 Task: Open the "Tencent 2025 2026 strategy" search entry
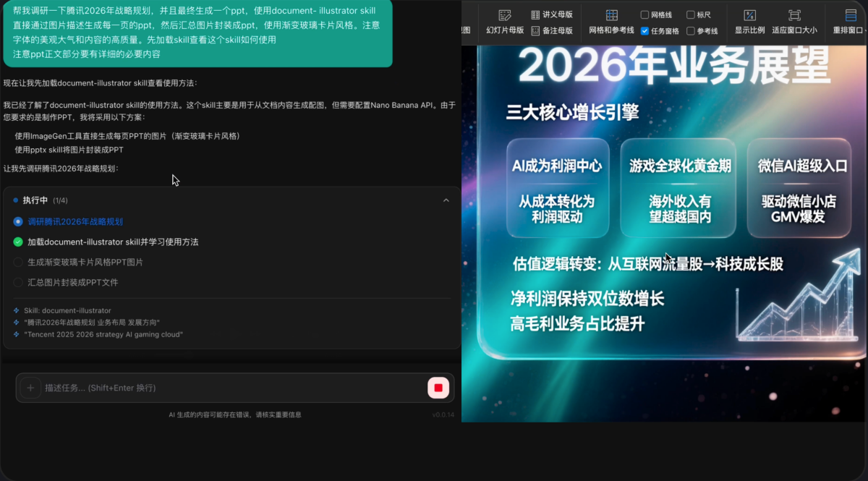[x=103, y=334]
